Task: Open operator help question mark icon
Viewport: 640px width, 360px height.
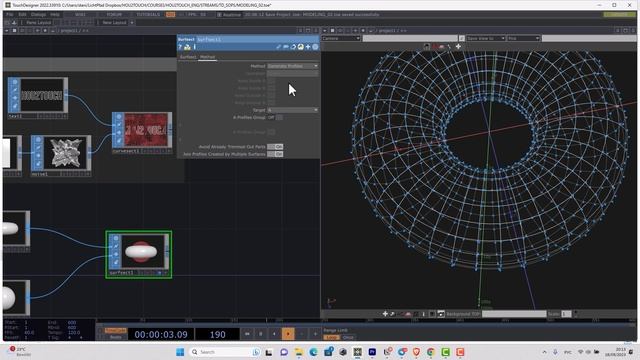Action: pyautogui.click(x=180, y=47)
